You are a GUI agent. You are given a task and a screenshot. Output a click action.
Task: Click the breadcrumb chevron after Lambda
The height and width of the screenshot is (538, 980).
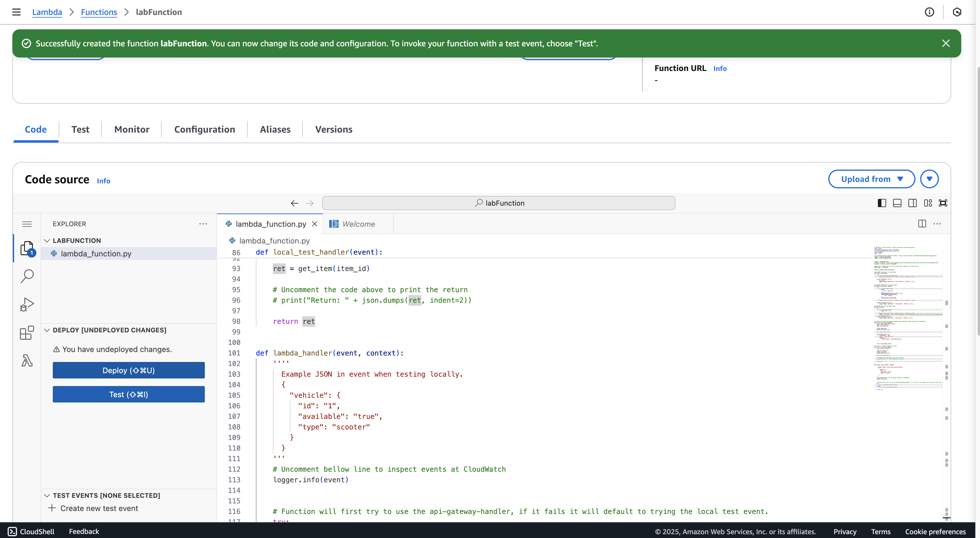(x=72, y=12)
